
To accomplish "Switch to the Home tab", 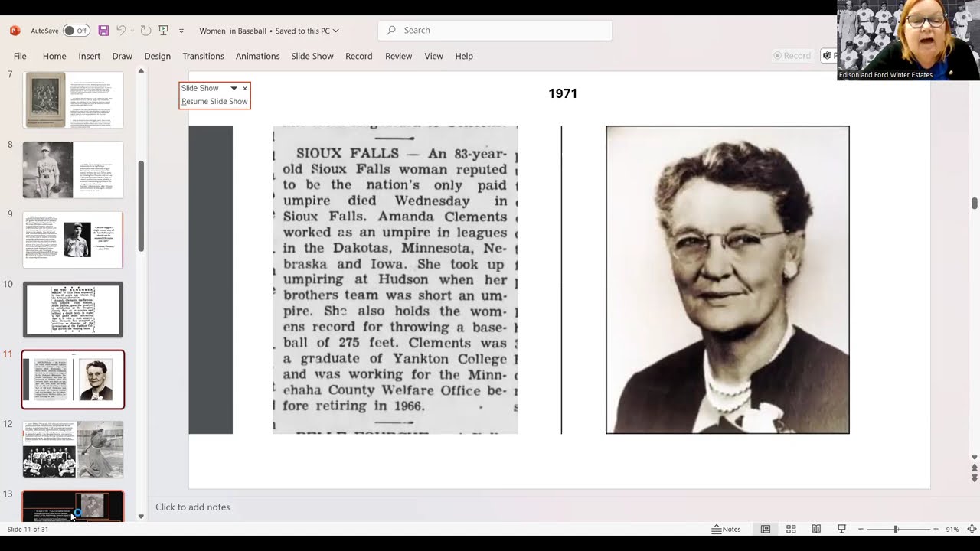I will click(54, 56).
